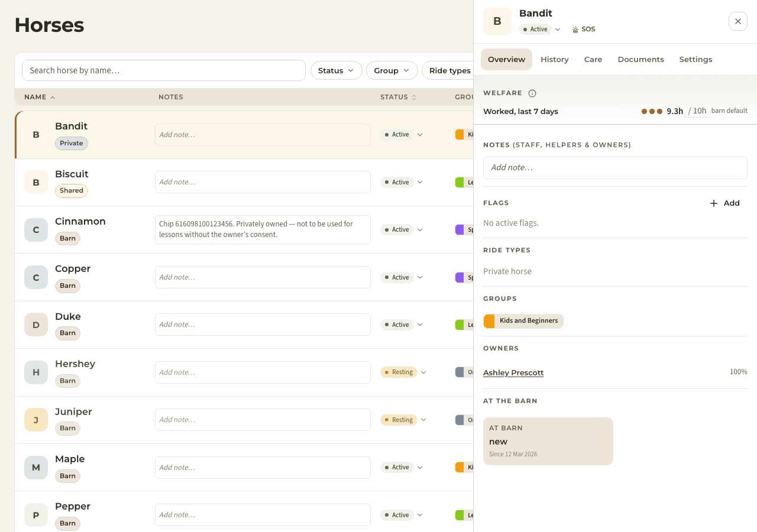Click the Shared badge under Biscuit
Viewport: 757px width, 532px height.
pyautogui.click(x=72, y=190)
